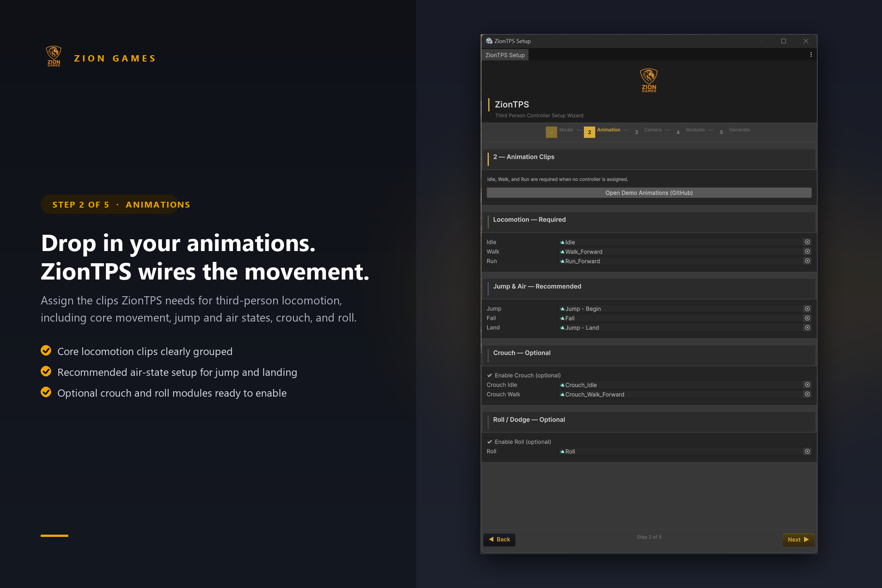Go to the Modules wizard step

click(x=695, y=130)
